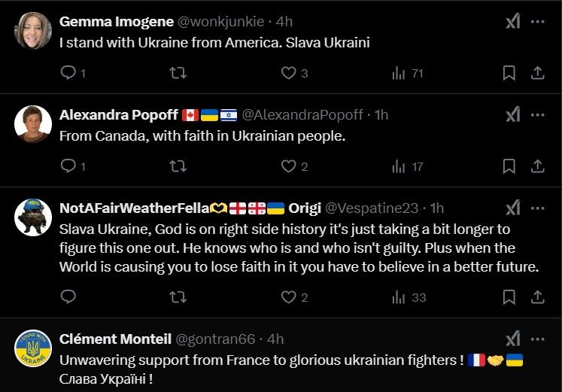Image resolution: width=562 pixels, height=392 pixels.
Task: Open more options for Gemma Imogene's tweet
Action: click(537, 22)
